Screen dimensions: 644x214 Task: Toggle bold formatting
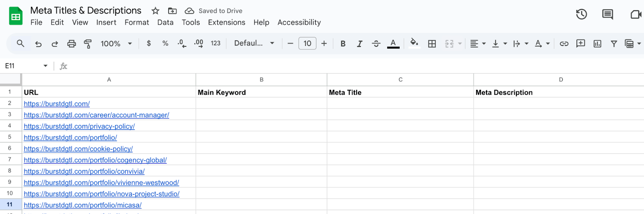pyautogui.click(x=343, y=44)
